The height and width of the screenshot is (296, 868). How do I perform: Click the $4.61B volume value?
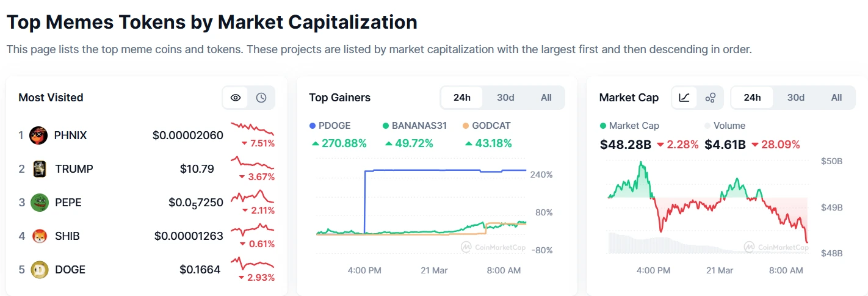click(725, 145)
